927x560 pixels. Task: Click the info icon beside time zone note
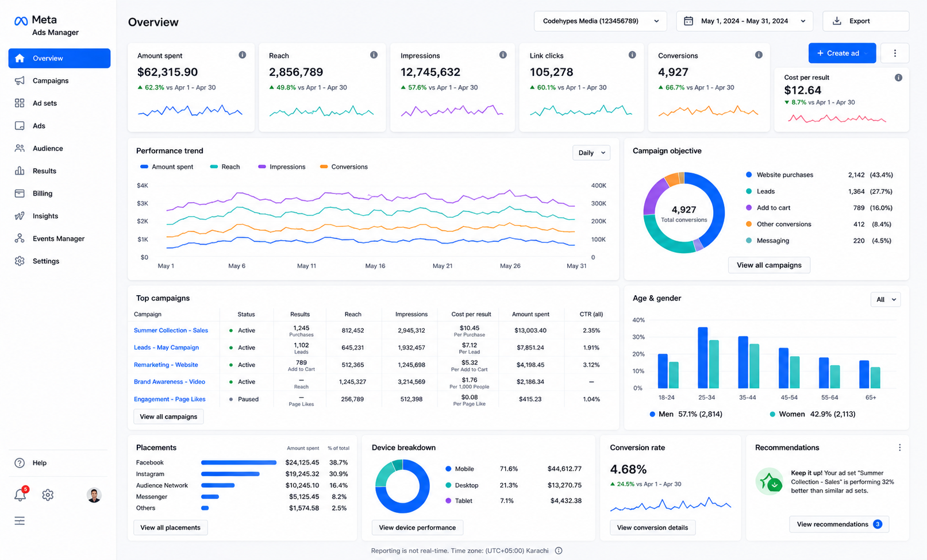[x=559, y=550]
